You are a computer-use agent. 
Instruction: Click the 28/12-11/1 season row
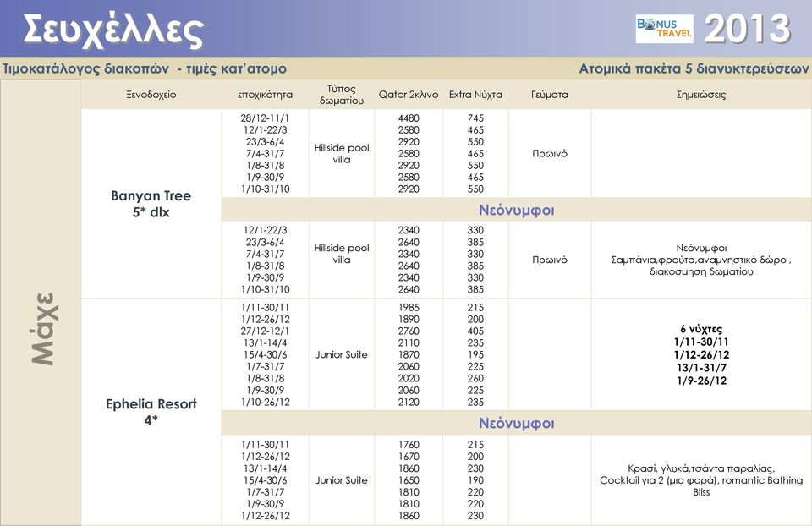pos(265,118)
